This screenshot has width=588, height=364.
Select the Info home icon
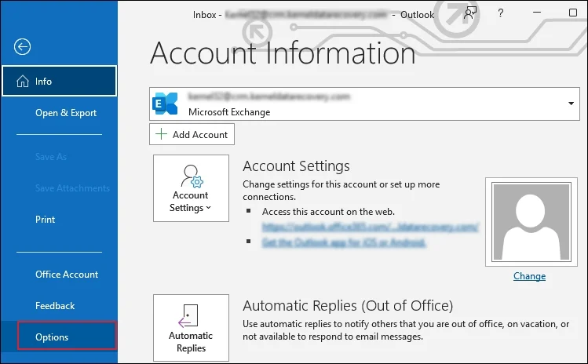23,81
